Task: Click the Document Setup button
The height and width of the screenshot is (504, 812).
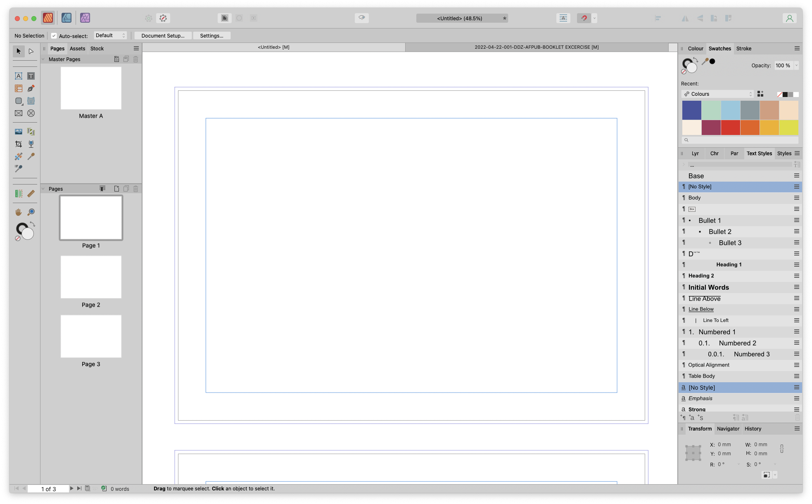Action: (163, 35)
